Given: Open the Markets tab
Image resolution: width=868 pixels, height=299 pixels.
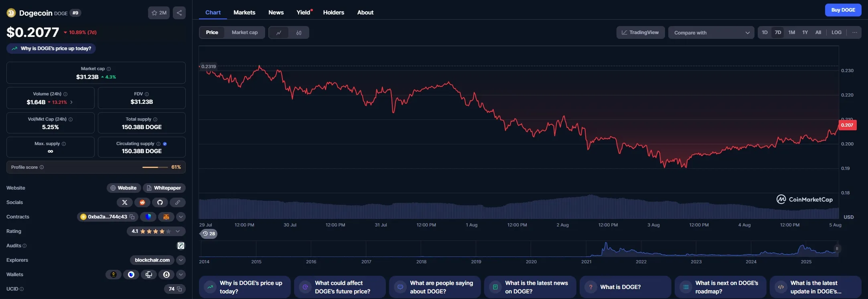Looking at the screenshot, I should coord(244,12).
